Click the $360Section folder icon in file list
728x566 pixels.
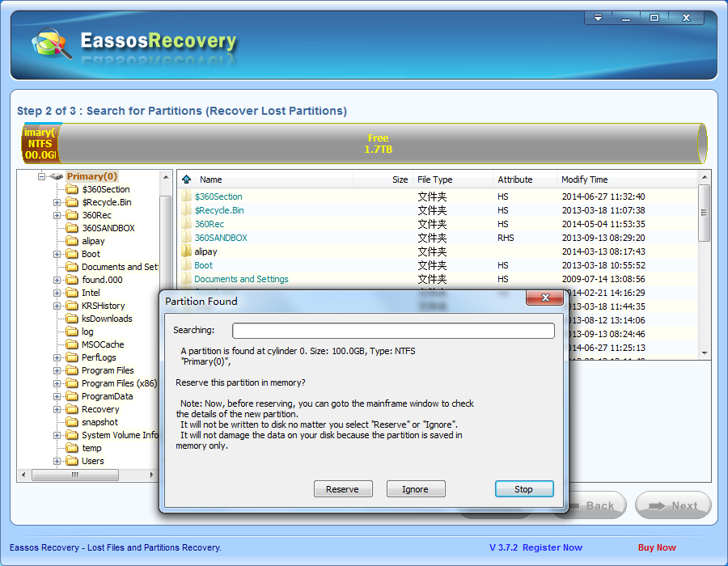(x=186, y=196)
